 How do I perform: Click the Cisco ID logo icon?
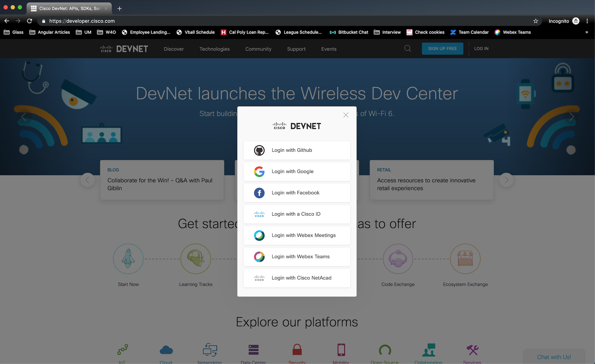[259, 214]
